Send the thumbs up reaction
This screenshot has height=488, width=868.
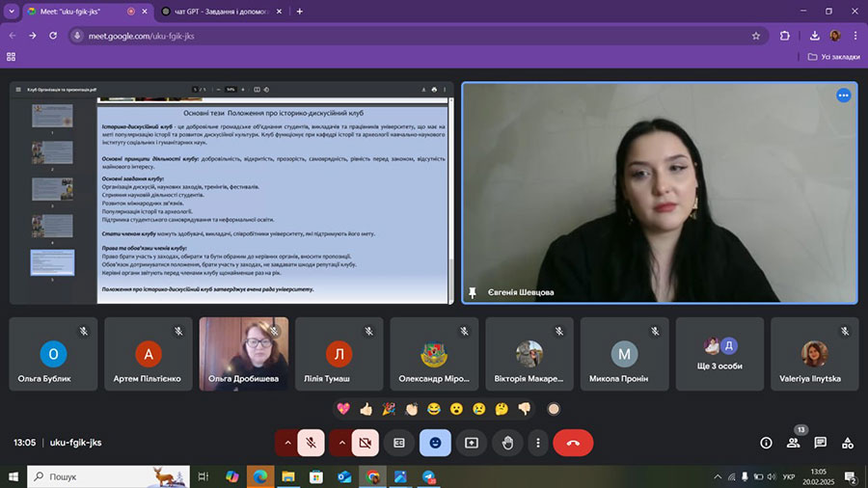(x=366, y=409)
